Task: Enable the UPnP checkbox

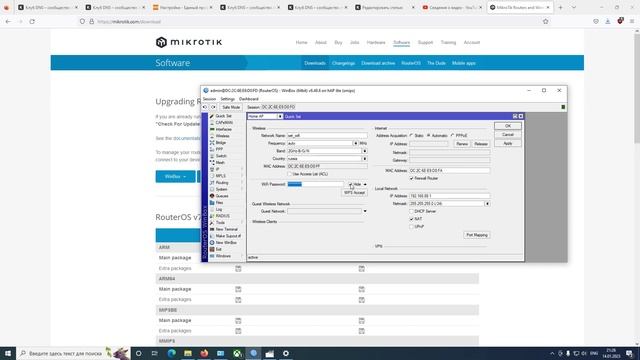Action: pos(411,227)
